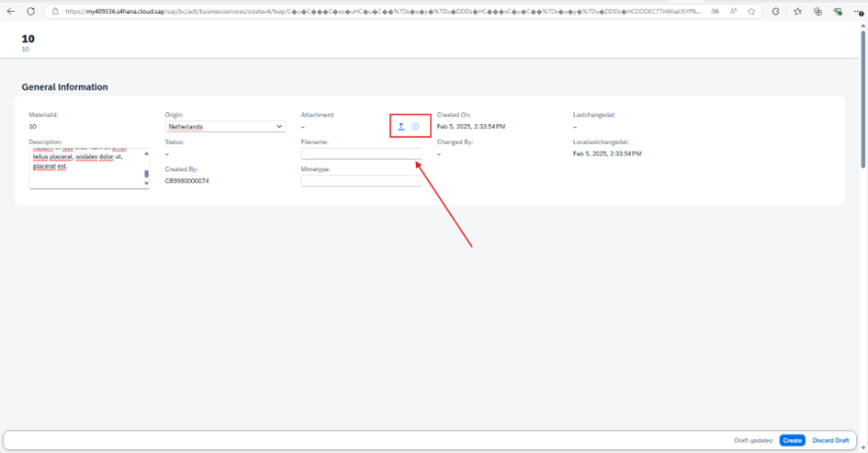Click inside the Filename input field
Screen dimensions: 868x453
[361, 153]
